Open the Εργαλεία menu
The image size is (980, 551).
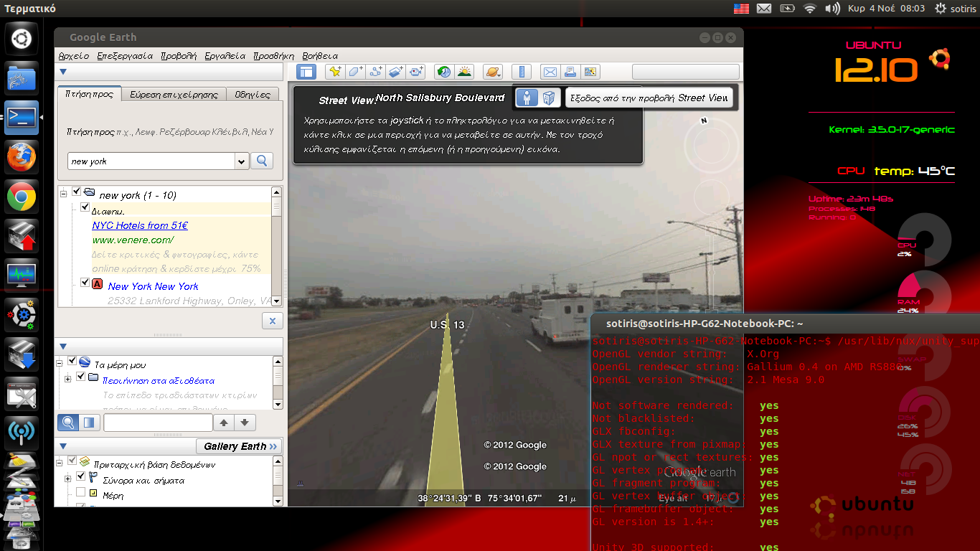pos(225,55)
